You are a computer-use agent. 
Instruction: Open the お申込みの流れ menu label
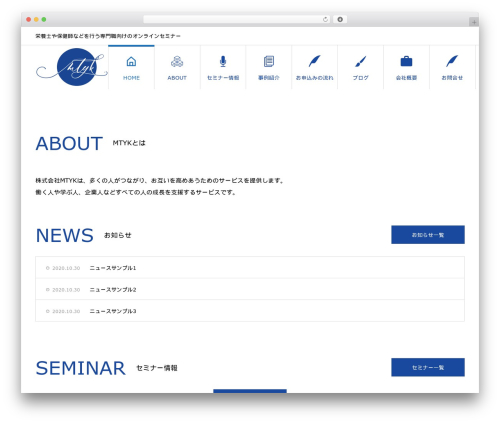coord(314,78)
